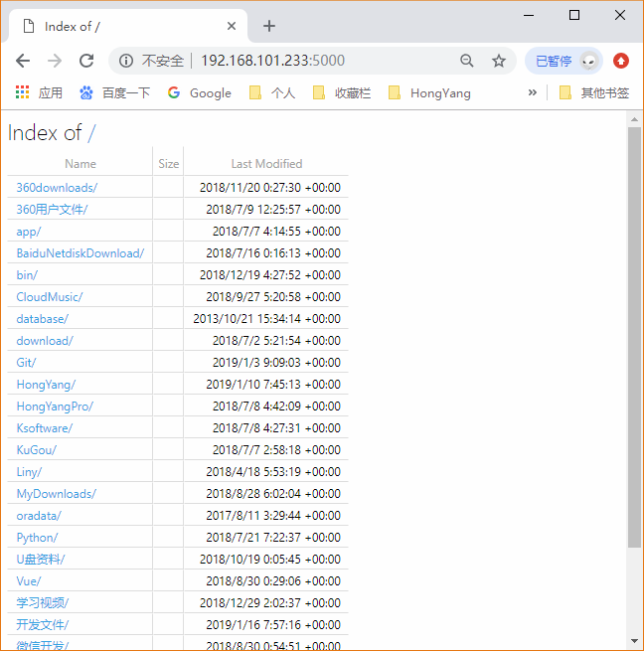This screenshot has height=651, width=644.
Task: Click the Size column header
Action: coord(168,164)
